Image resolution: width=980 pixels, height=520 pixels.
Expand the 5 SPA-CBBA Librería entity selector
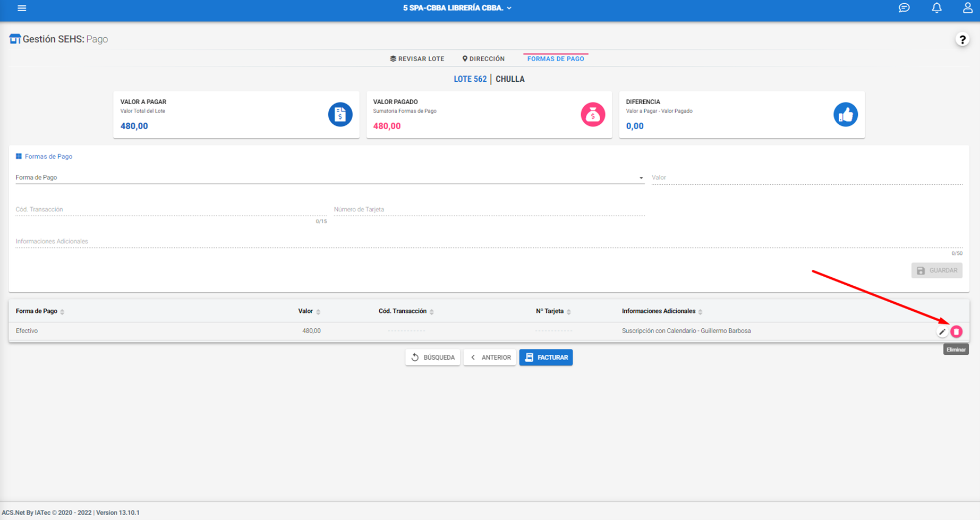point(457,8)
